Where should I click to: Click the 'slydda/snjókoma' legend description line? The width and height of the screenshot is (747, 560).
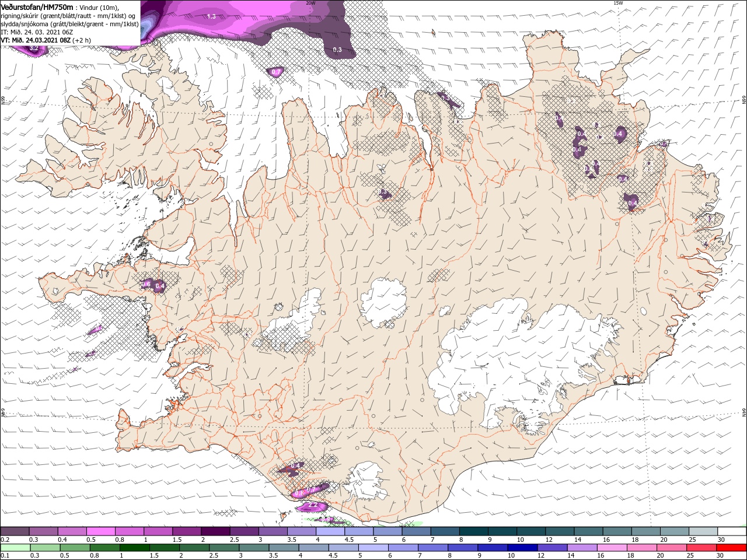point(69,24)
